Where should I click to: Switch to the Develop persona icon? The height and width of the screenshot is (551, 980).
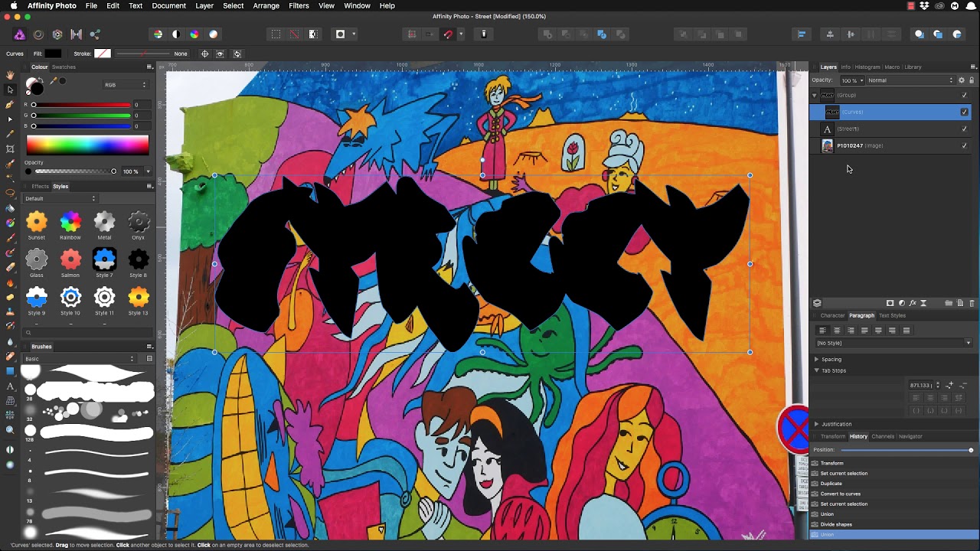57,34
